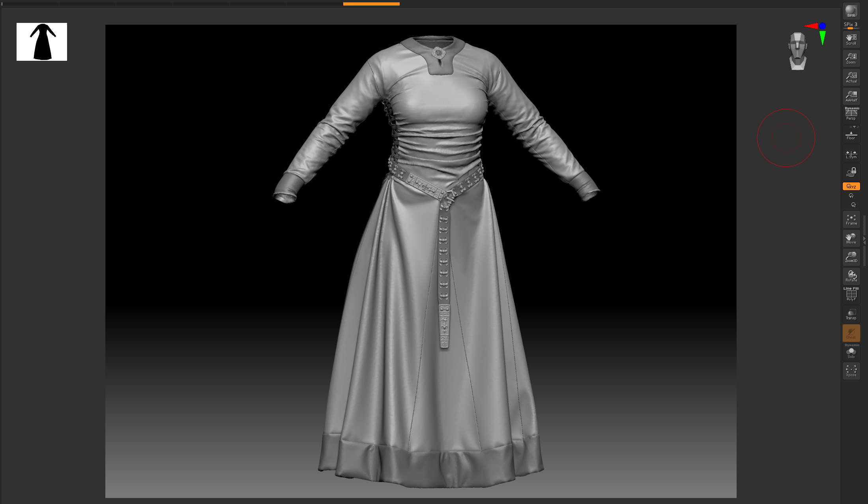Click the orange highlighted top bar segment
This screenshot has width=868, height=504.
[x=371, y=4]
